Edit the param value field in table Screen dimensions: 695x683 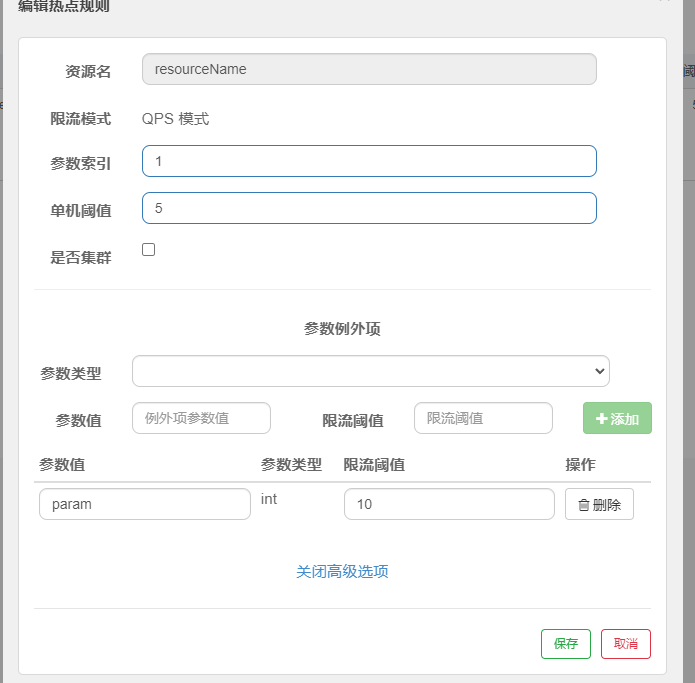pos(145,504)
